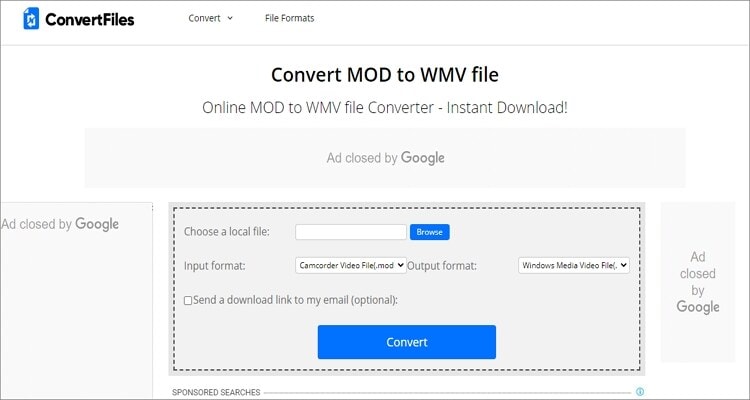Click the Output format label
The height and width of the screenshot is (400, 750).
click(441, 266)
